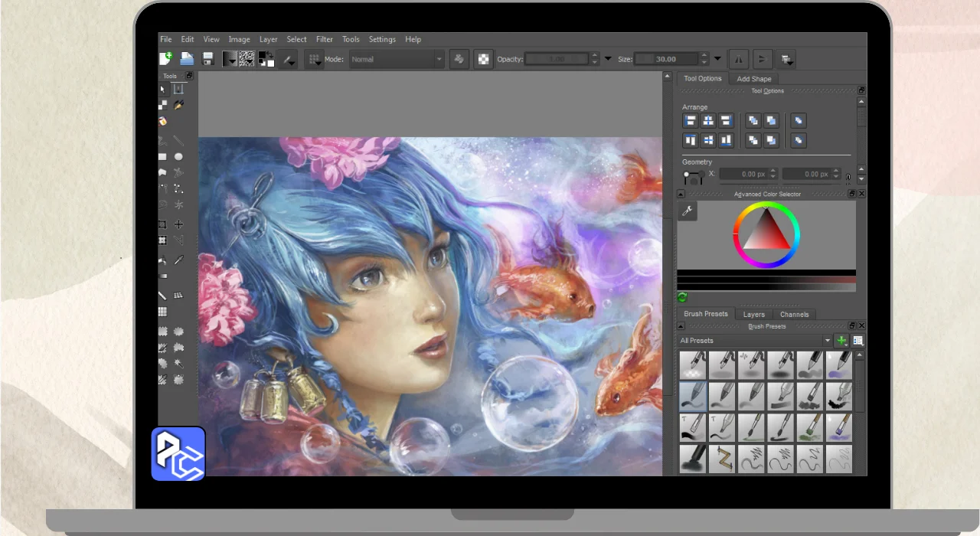
Task: Toggle preserve alpha checker button
Action: tap(483, 59)
